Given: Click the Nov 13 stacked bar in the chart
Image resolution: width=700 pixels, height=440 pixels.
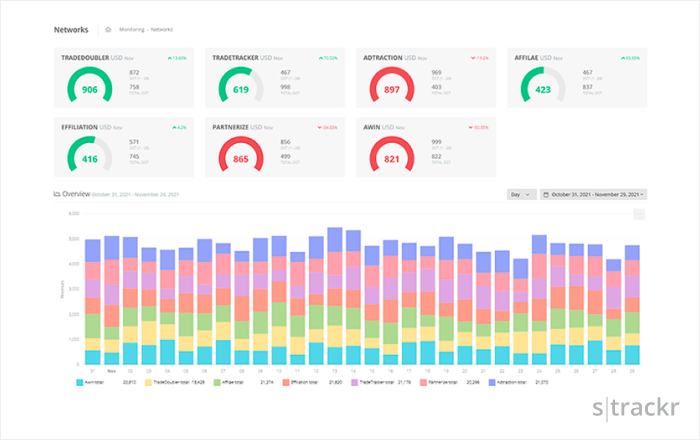Looking at the screenshot, I should click(x=335, y=296).
